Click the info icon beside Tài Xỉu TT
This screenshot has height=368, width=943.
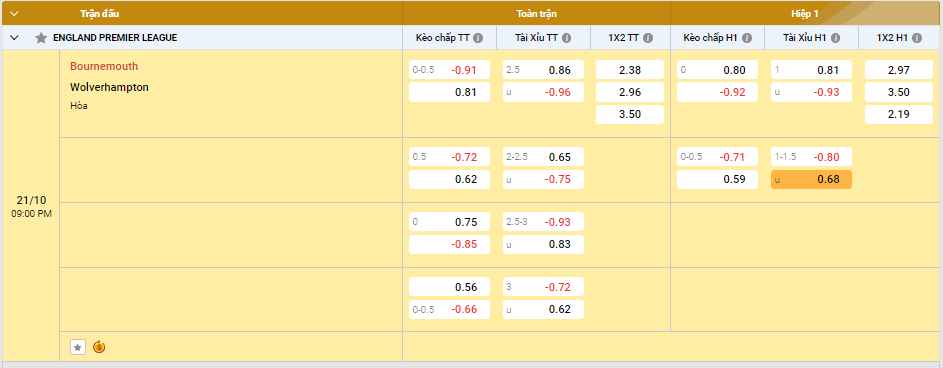[x=567, y=38]
